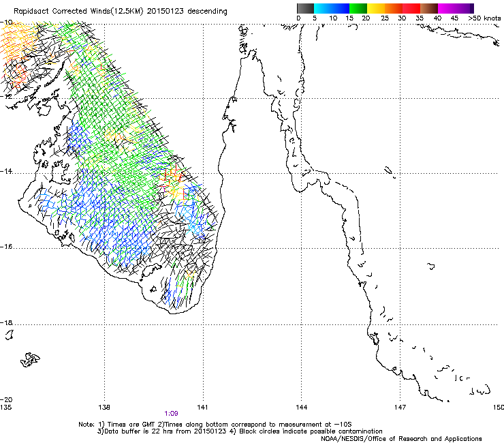Screen dimensions: 504x443
Task: Click the legend value '30'
Action: click(x=402, y=18)
